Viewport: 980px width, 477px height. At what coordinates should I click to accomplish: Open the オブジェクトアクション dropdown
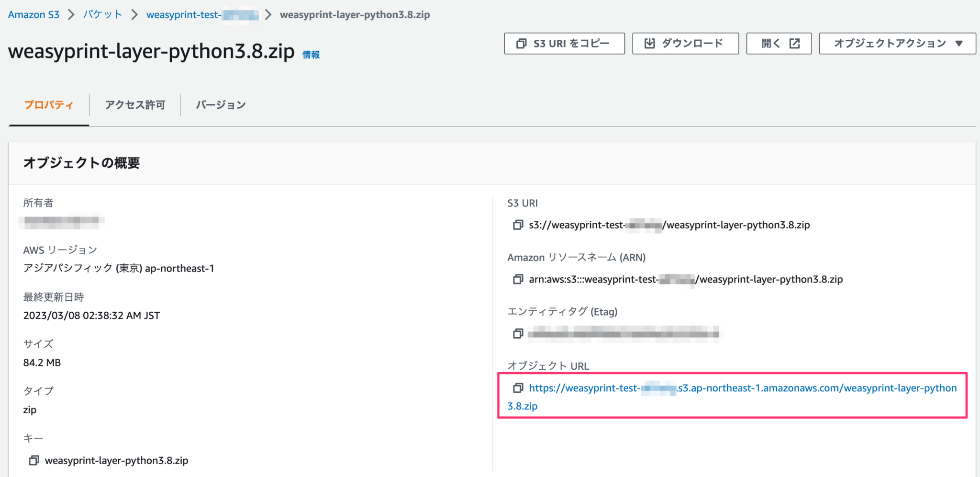coord(897,43)
